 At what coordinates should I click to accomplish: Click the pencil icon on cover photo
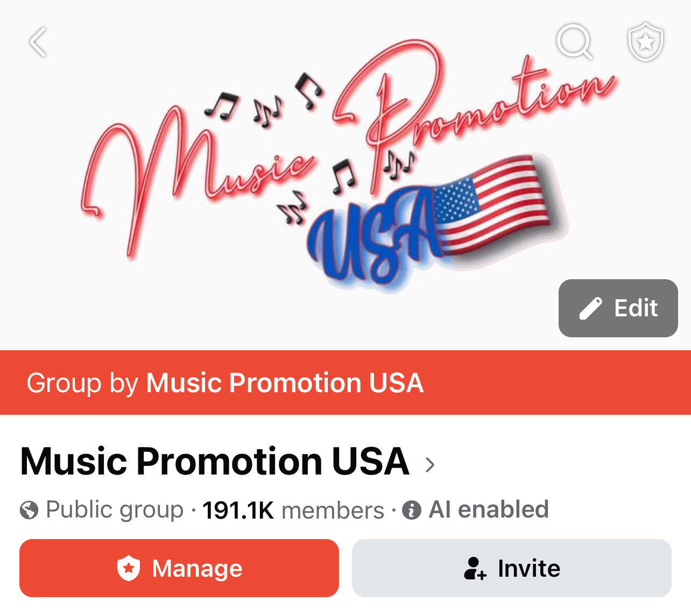coord(590,309)
